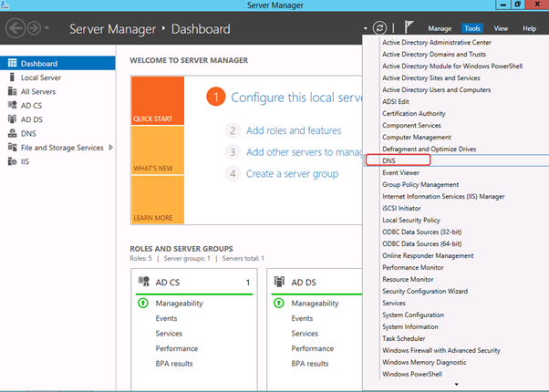The image size is (549, 392).
Task: Open Computer Management tool
Action: (x=417, y=137)
